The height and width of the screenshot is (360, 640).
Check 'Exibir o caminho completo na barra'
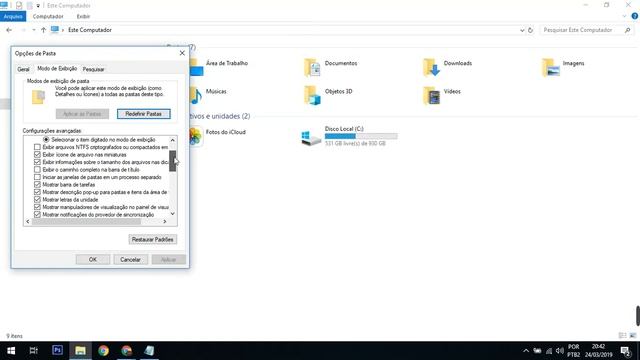tap(37, 169)
